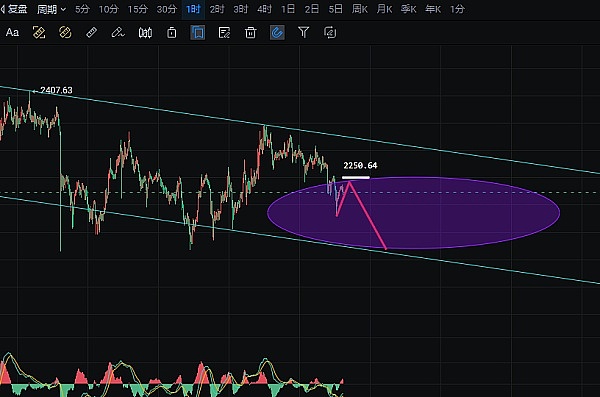Open the funnel filter icon

303,33
